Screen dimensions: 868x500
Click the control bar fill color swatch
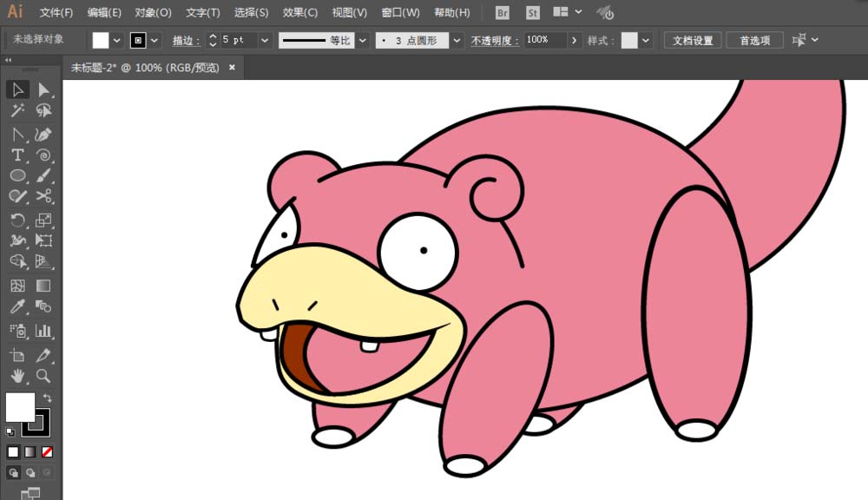(100, 40)
